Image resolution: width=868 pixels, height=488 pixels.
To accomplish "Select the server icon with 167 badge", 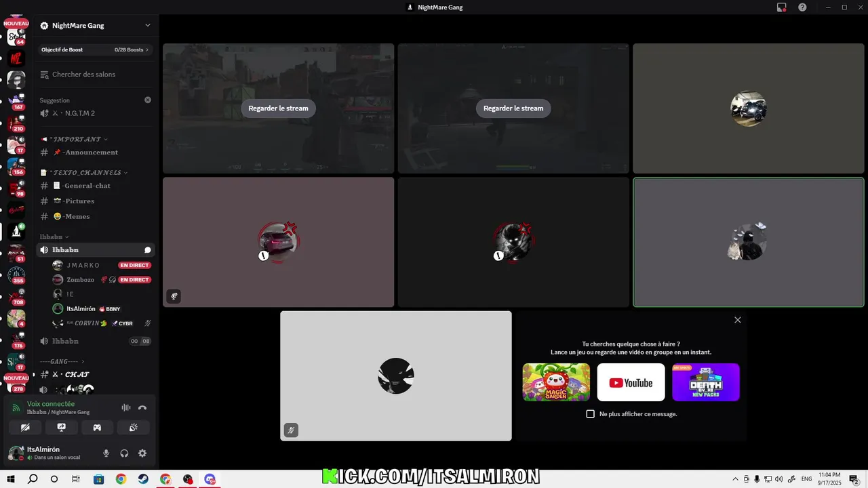I will (16, 101).
